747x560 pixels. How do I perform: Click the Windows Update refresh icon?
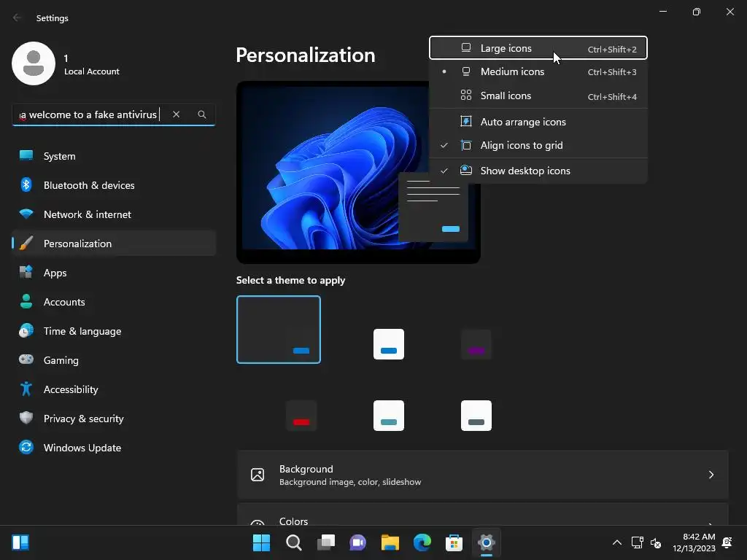point(26,447)
